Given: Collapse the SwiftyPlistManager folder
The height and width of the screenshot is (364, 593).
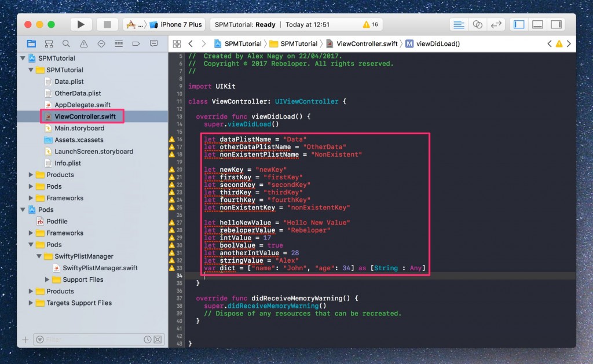Looking at the screenshot, I should (39, 256).
